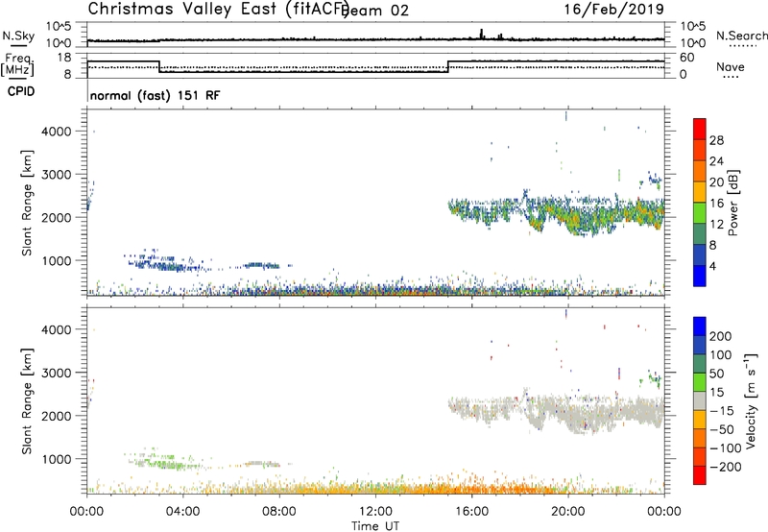Select the dark green 8–12 dB power colorbar segment
Viewport: 768px width, 532px height.
pos(700,233)
